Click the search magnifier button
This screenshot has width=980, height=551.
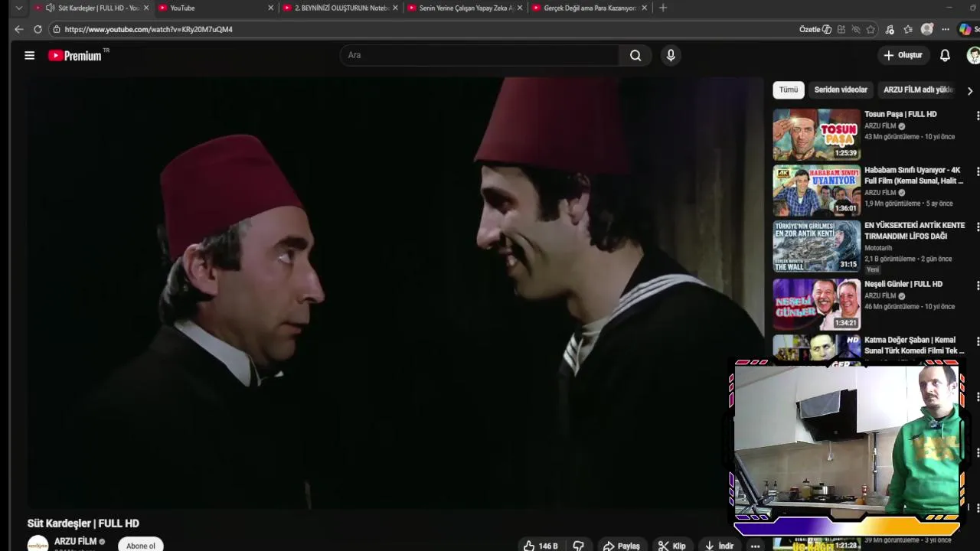coord(635,55)
